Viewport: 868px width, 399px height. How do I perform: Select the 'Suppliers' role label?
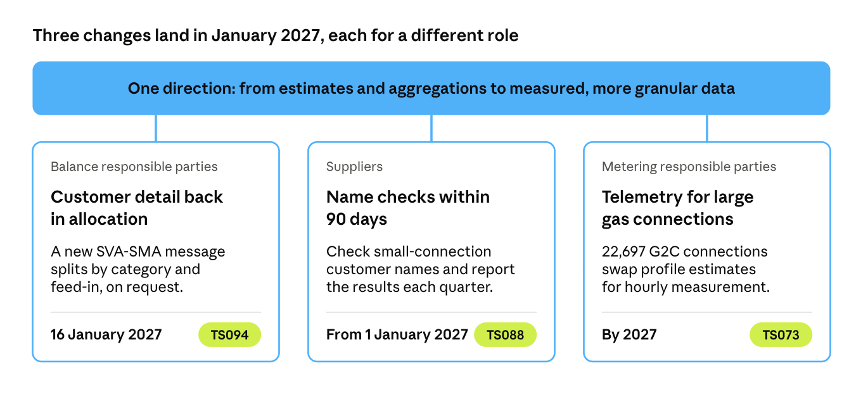354,167
